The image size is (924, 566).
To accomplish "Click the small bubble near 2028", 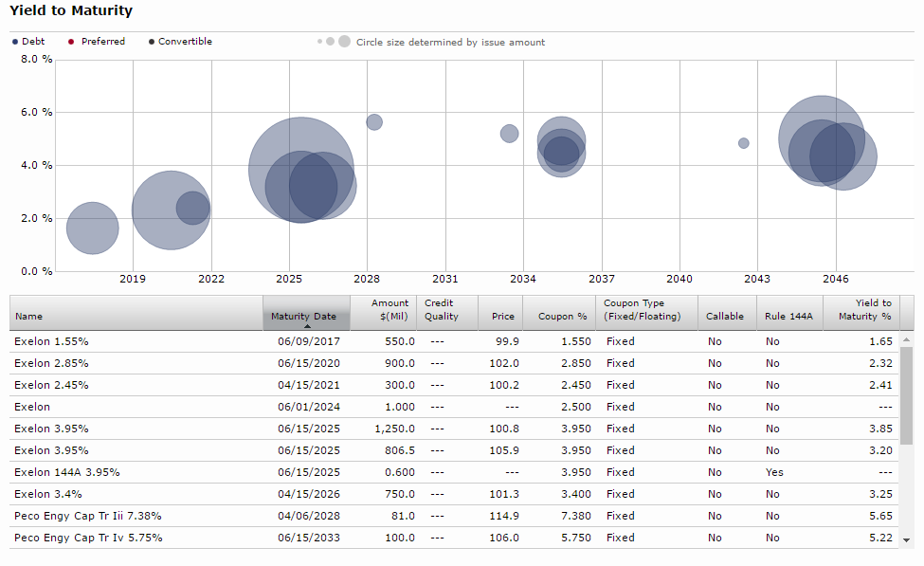I will pos(374,122).
